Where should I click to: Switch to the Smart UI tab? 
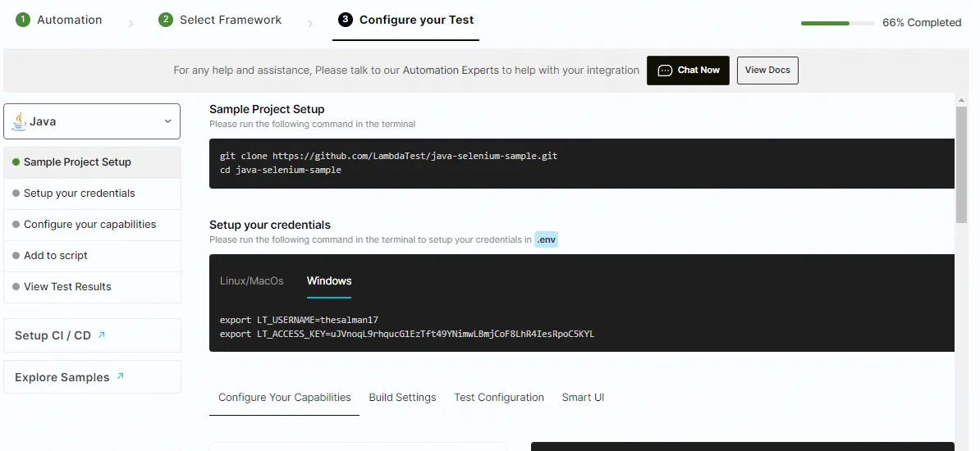pos(583,397)
